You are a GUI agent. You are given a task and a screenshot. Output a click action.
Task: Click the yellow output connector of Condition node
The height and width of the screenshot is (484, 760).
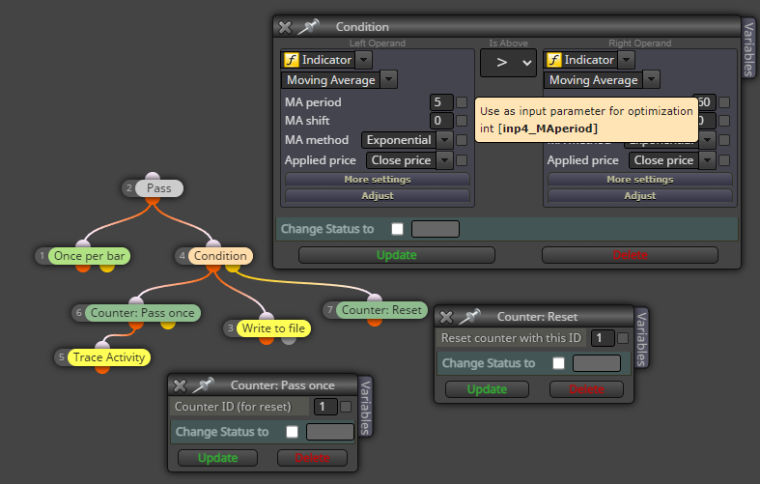click(x=232, y=268)
